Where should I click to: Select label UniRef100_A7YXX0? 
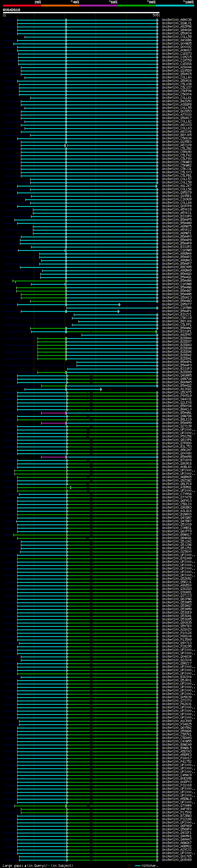[x=177, y=115]
